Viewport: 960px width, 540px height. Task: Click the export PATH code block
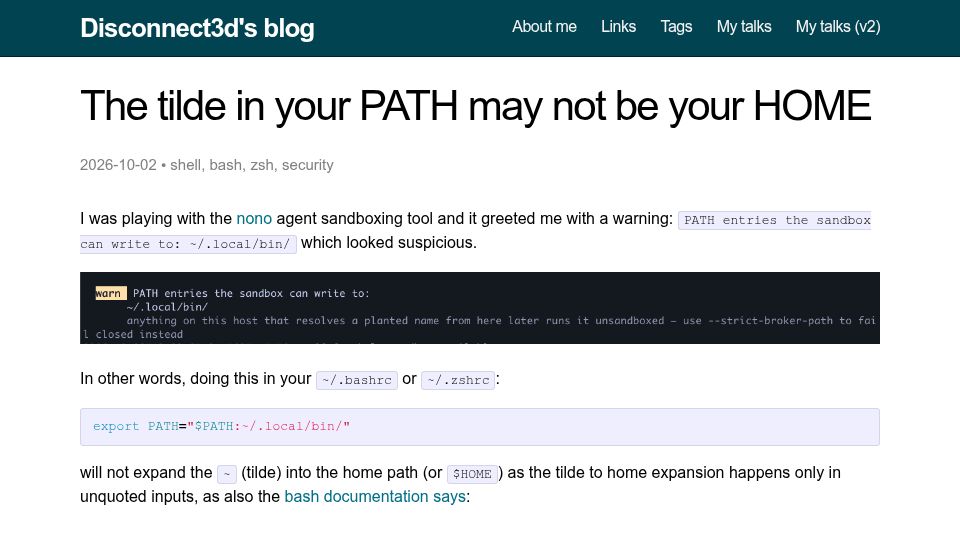480,427
